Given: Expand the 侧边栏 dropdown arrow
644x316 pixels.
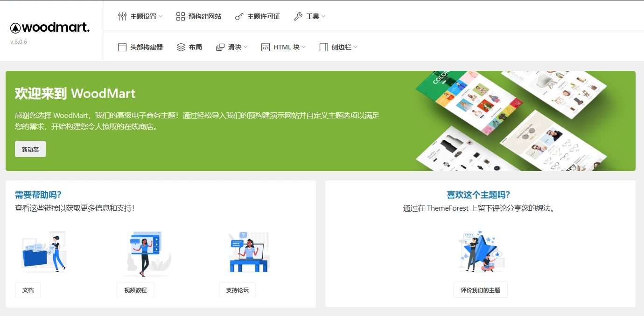Looking at the screenshot, I should point(356,47).
